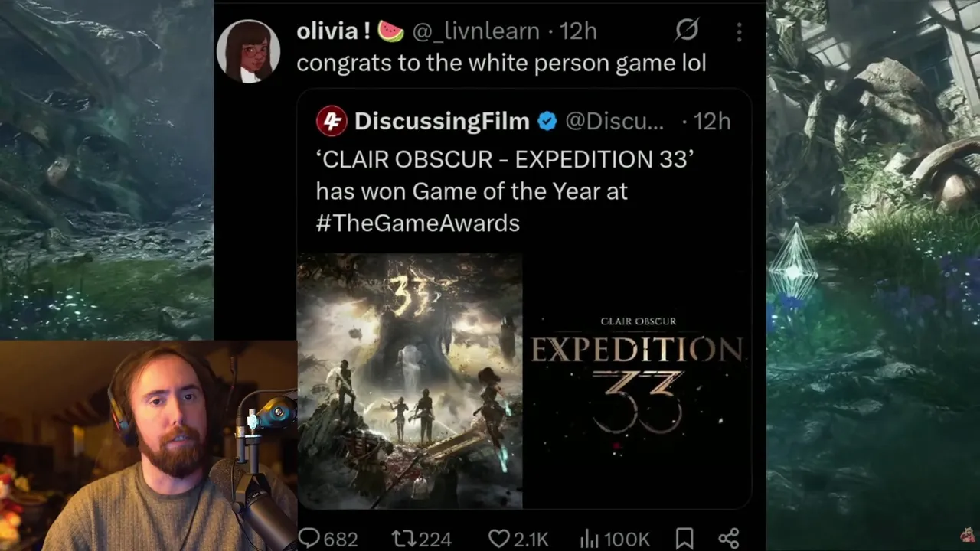
Task: Open the Expedition 33 artwork image
Action: pyautogui.click(x=410, y=381)
